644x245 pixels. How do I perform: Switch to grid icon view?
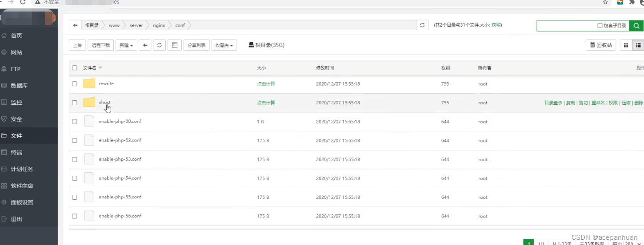[x=626, y=45]
